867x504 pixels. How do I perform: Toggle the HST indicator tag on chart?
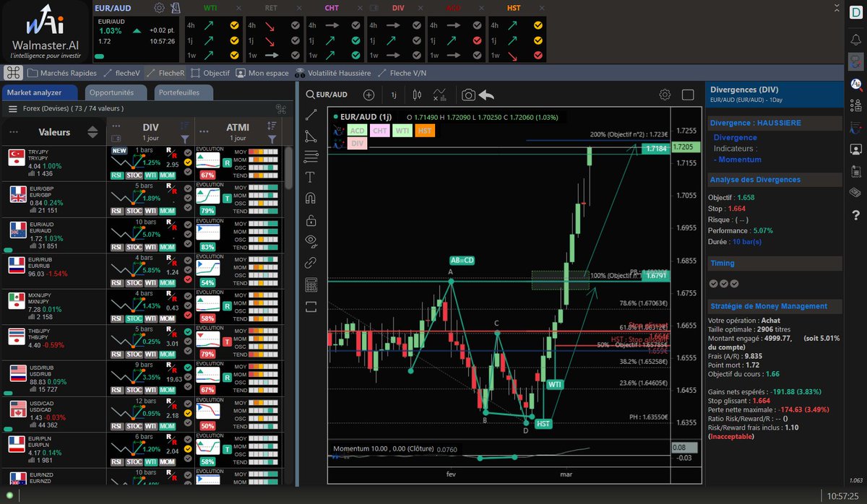click(x=425, y=130)
